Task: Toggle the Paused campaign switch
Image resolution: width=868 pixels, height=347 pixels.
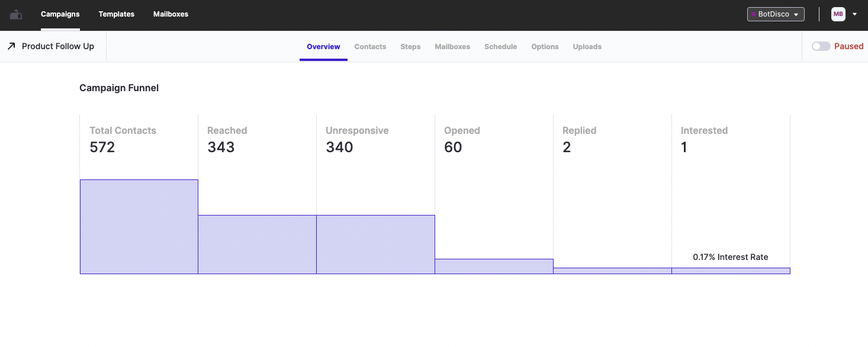Action: (821, 46)
